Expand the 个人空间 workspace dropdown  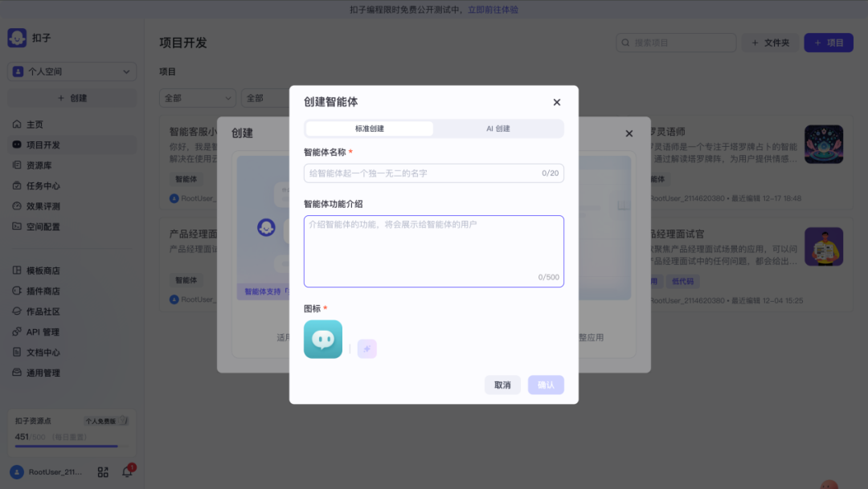coord(72,71)
